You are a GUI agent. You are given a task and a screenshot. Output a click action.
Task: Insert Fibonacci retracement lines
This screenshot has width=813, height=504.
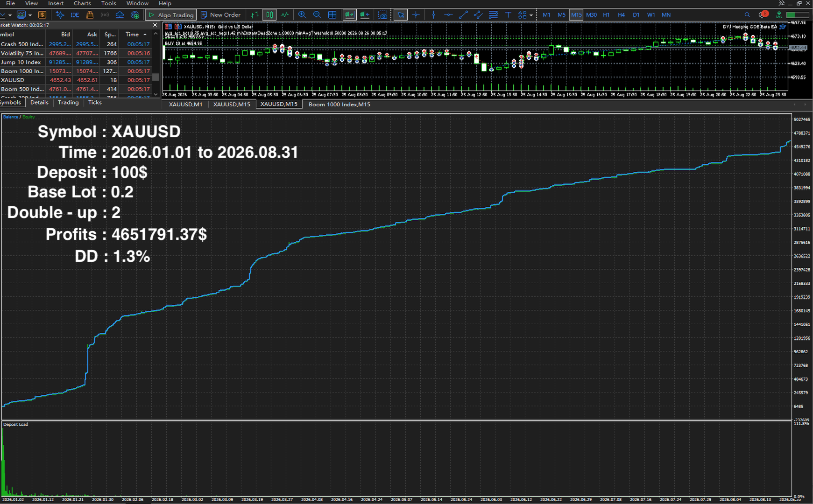[x=493, y=15]
